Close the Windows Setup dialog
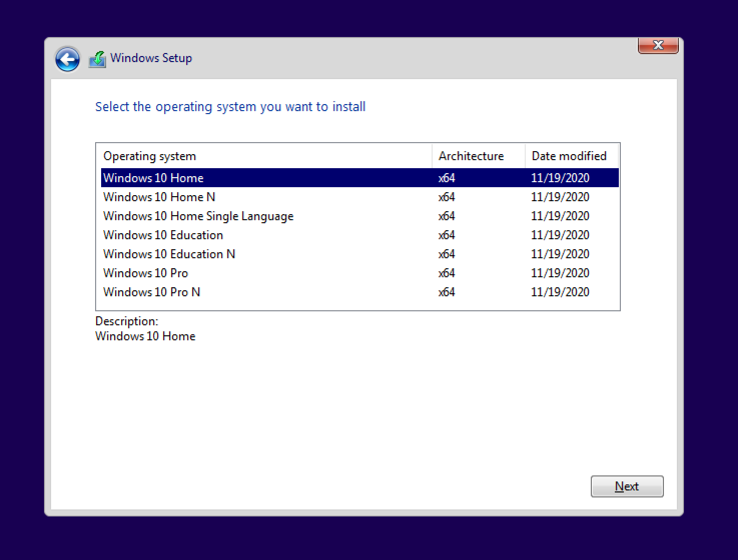The image size is (738, 560). point(658,46)
